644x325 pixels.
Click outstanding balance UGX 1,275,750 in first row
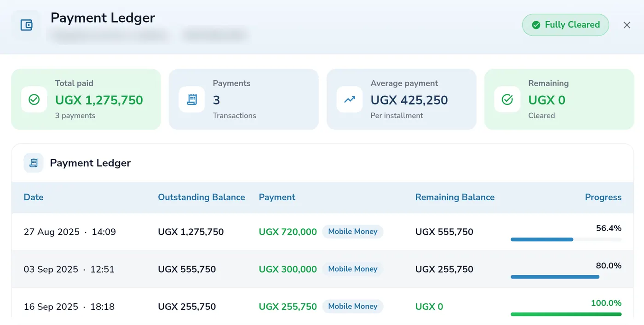click(x=191, y=232)
